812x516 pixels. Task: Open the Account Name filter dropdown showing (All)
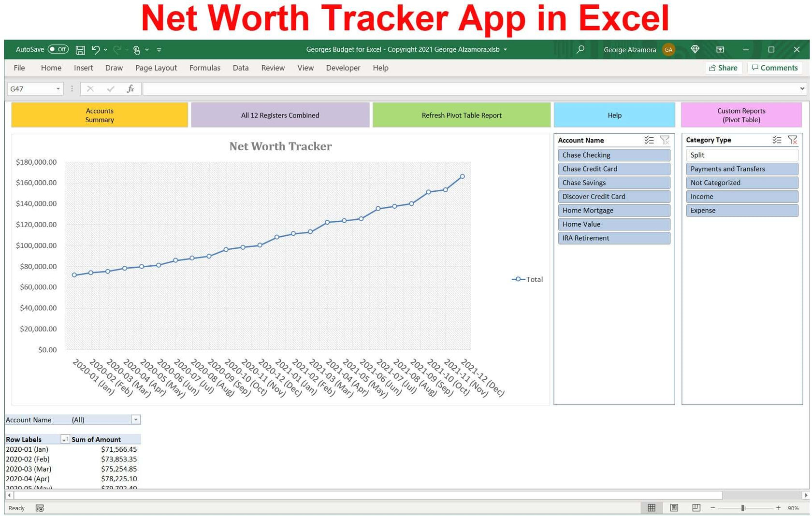click(136, 419)
